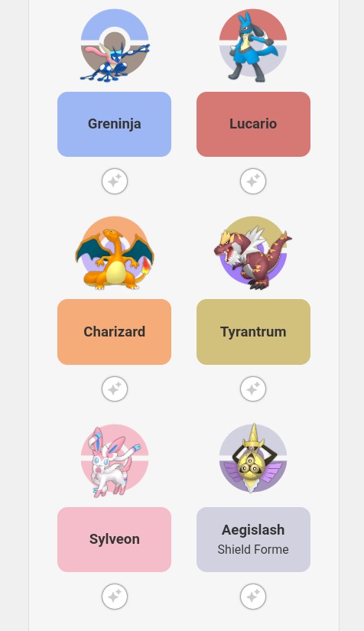Select the Tyrantrum name card
The height and width of the screenshot is (631, 364).
(253, 332)
